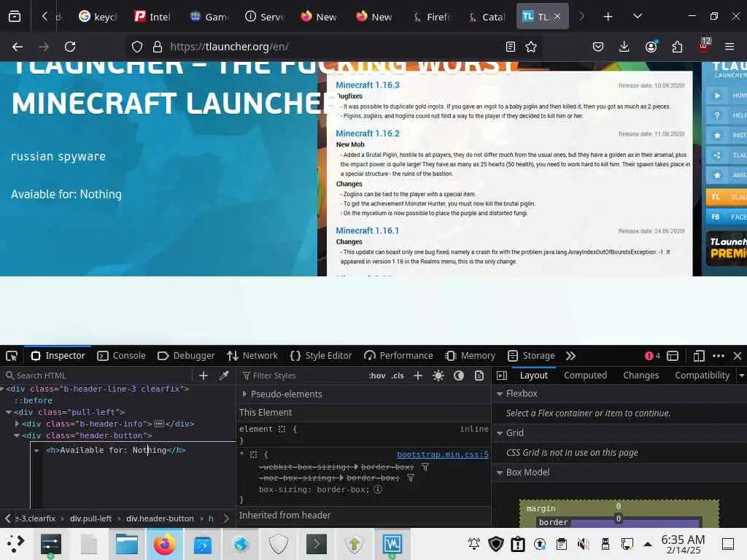Click the URL bar with tlauncher.org/en/
747x560 pixels.
pyautogui.click(x=333, y=47)
